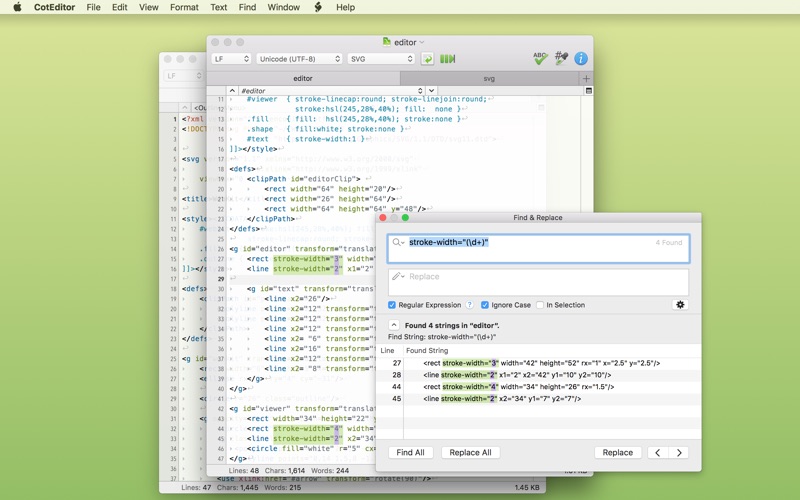Uncheck the Ignore Case checkbox
800x500 pixels.
[x=485, y=305]
